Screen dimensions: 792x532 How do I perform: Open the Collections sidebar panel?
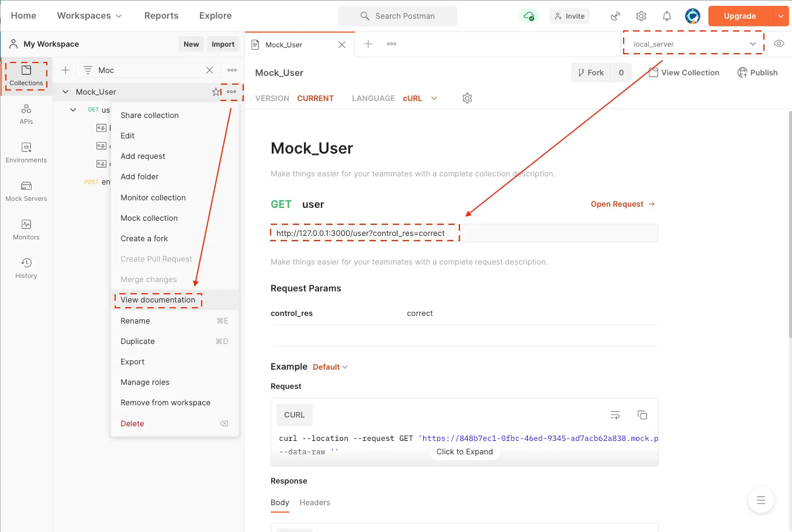pyautogui.click(x=26, y=76)
